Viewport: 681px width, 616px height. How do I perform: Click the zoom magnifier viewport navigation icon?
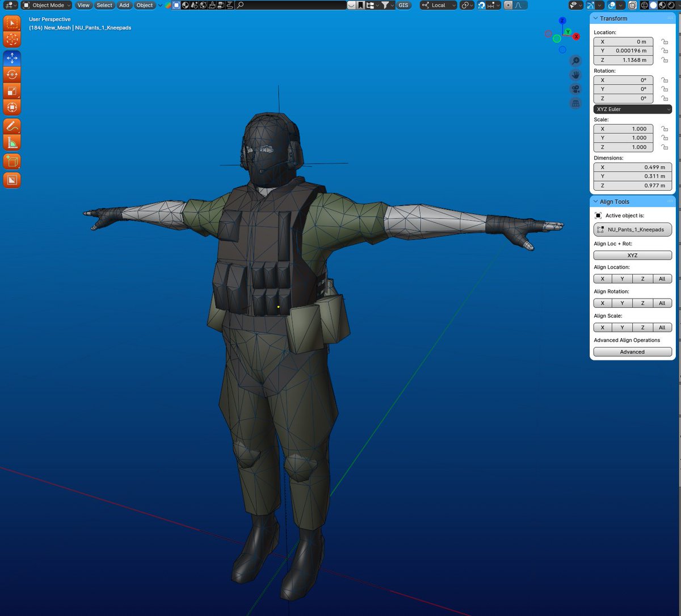coord(575,61)
